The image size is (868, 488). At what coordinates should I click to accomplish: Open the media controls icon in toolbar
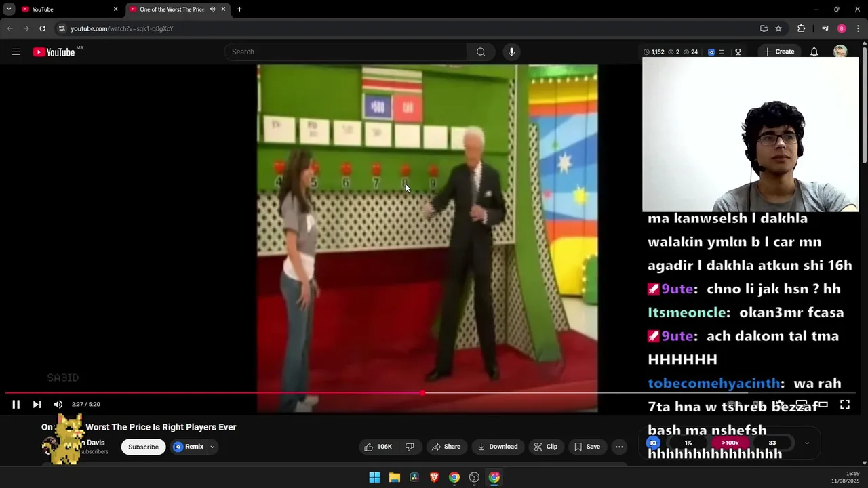pos(825,28)
